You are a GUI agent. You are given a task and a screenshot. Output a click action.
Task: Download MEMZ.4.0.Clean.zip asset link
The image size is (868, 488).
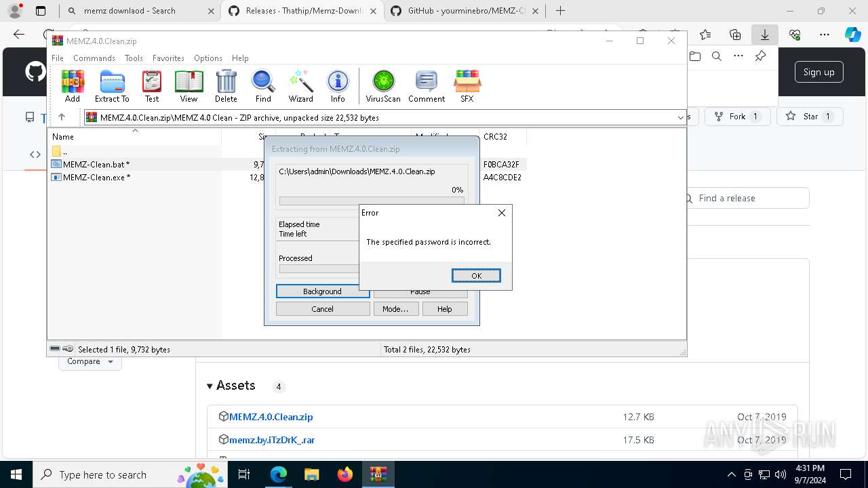tap(271, 417)
